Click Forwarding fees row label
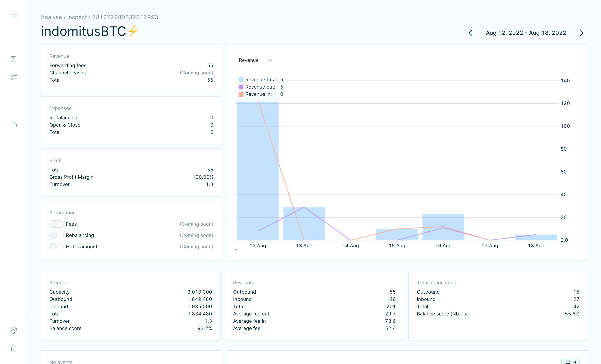Screen dimensions: 601x364 (x=68, y=65)
